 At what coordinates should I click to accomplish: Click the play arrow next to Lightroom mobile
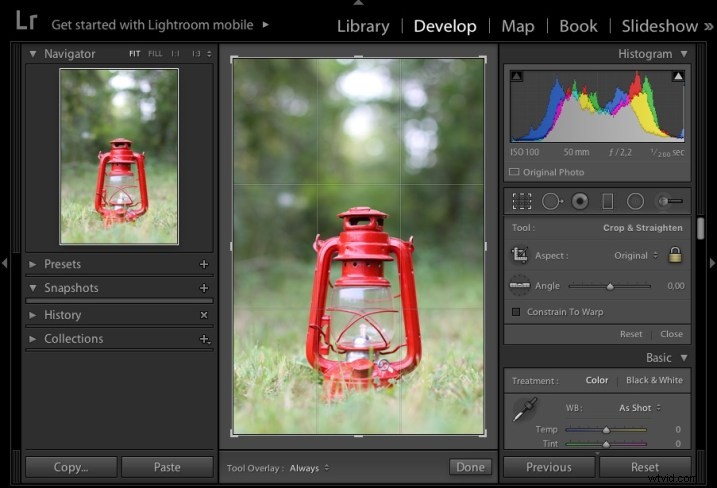(266, 25)
